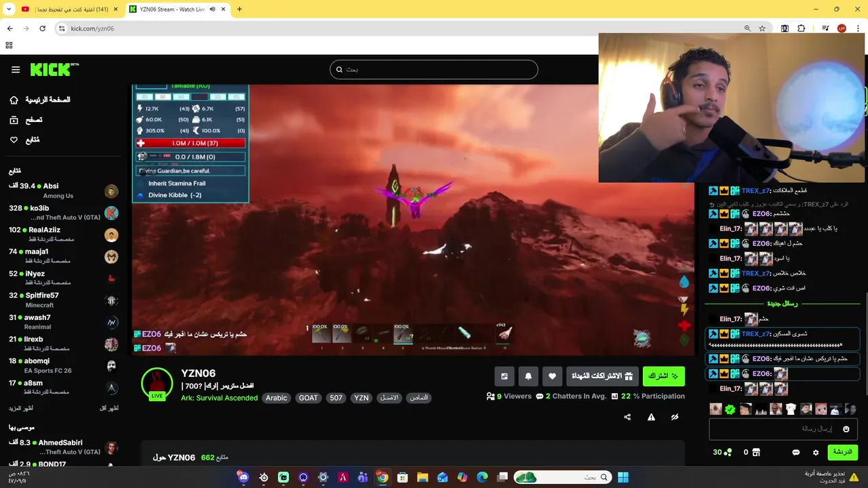868x488 pixels.
Task: Click the YZN06 channel avatar
Action: pyautogui.click(x=157, y=384)
